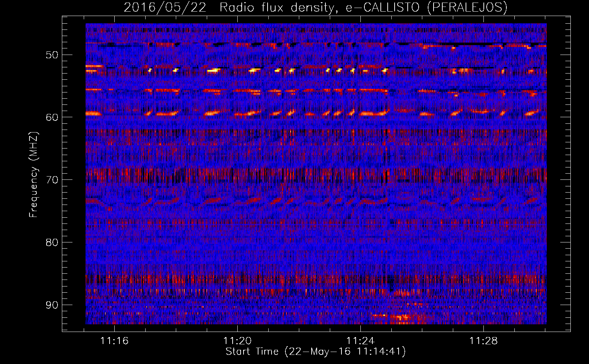Click the 11:20 time tick label
The width and height of the screenshot is (589, 364).
[237, 341]
